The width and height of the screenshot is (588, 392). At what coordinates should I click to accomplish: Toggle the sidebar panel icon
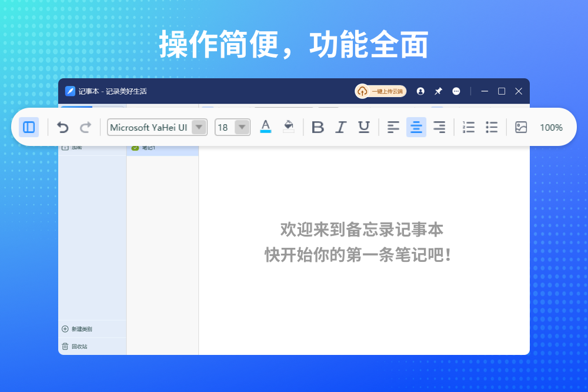(x=29, y=127)
